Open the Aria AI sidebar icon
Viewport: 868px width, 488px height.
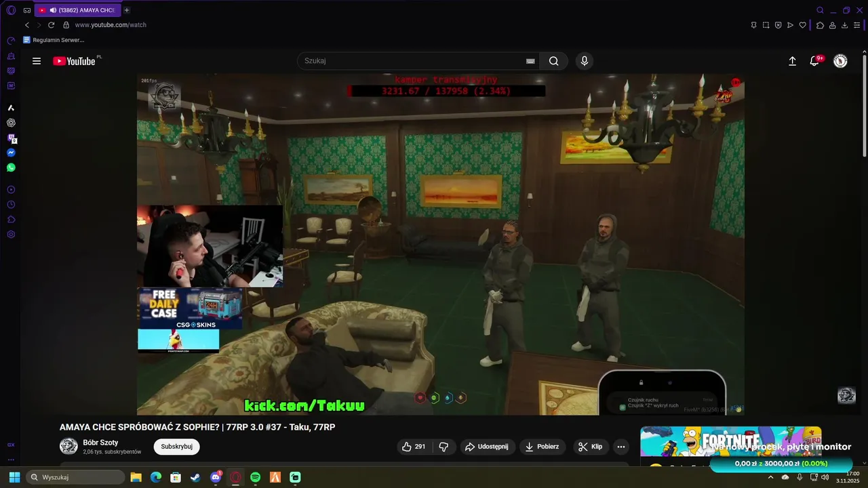click(11, 108)
